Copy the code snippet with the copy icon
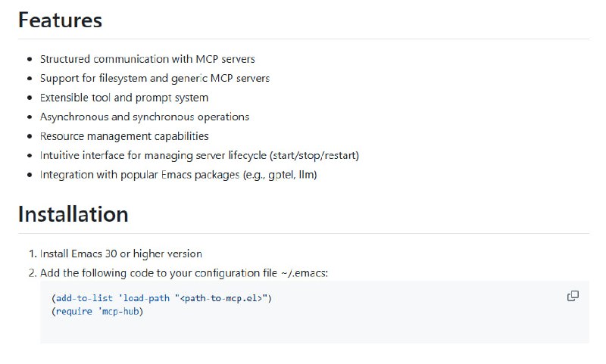This screenshot has width=606, height=364. tap(573, 296)
